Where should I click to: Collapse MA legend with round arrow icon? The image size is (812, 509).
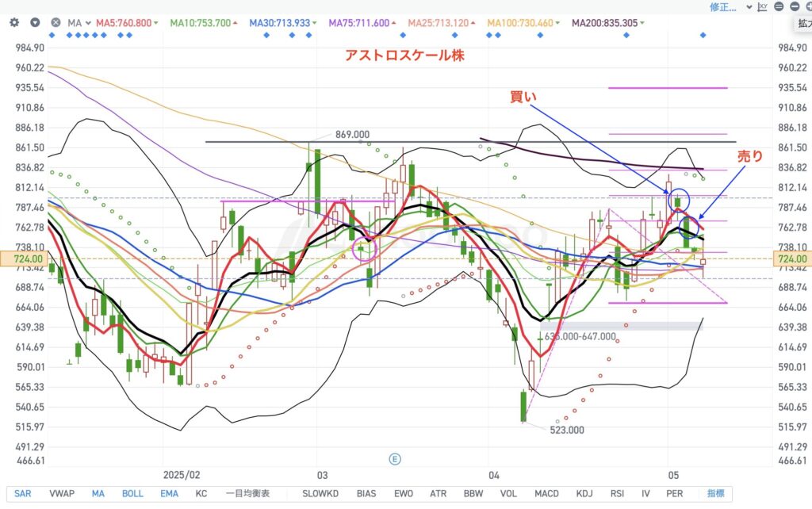(x=35, y=23)
